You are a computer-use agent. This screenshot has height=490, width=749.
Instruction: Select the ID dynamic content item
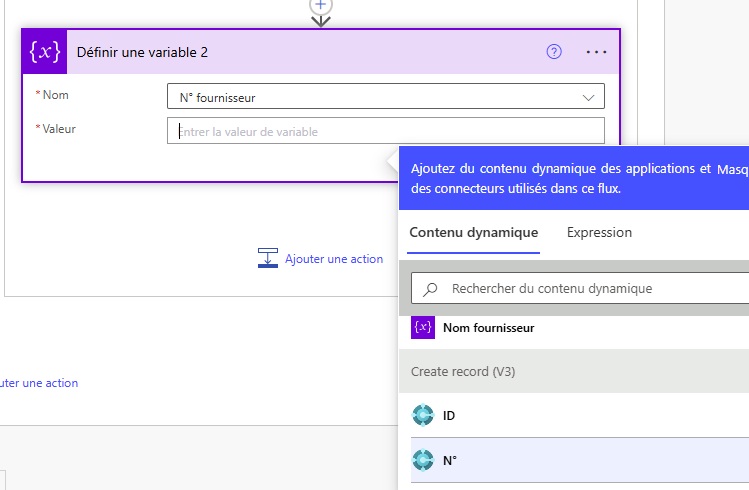click(x=449, y=415)
